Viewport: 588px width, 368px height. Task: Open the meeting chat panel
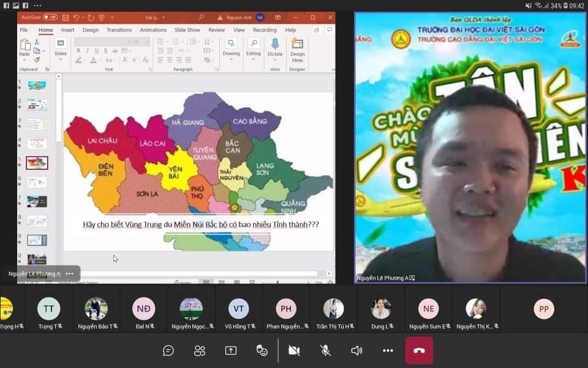pyautogui.click(x=168, y=350)
